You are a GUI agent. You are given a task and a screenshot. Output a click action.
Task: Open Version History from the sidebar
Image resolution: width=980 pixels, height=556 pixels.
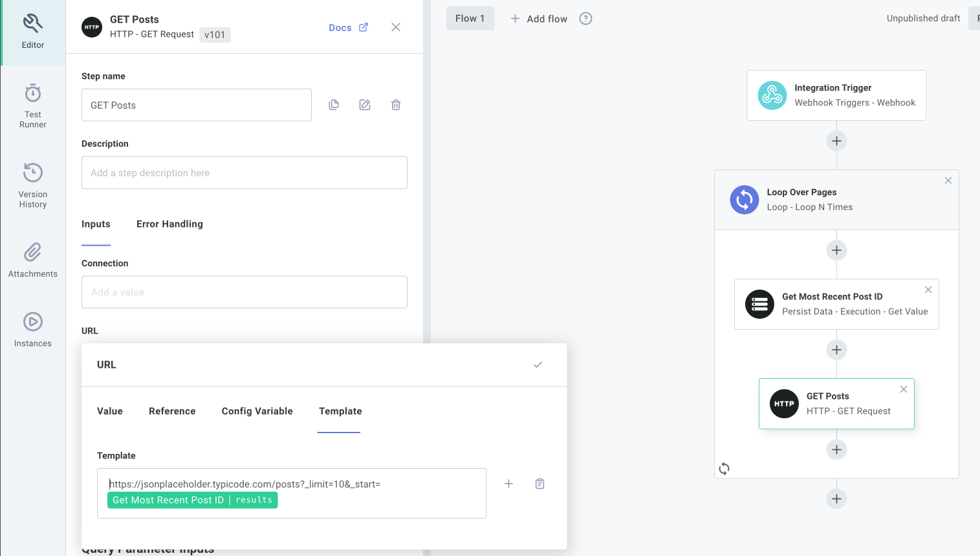point(33,185)
